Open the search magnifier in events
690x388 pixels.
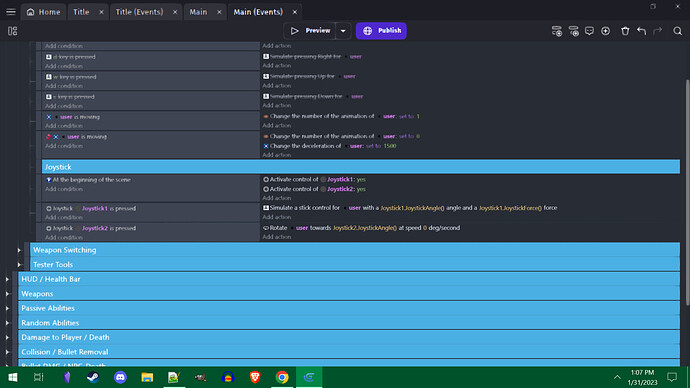pyautogui.click(x=677, y=31)
